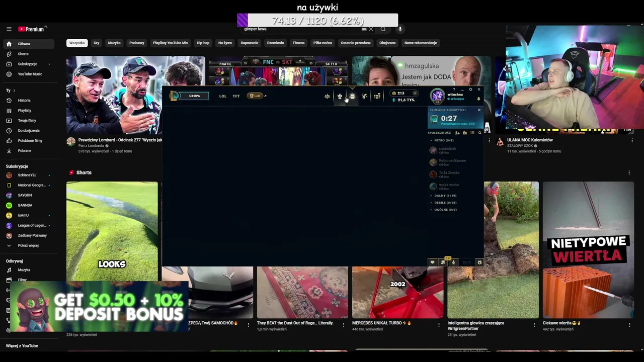Open Historia in YouTube sidebar
This screenshot has width=644, height=362.
pyautogui.click(x=29, y=100)
